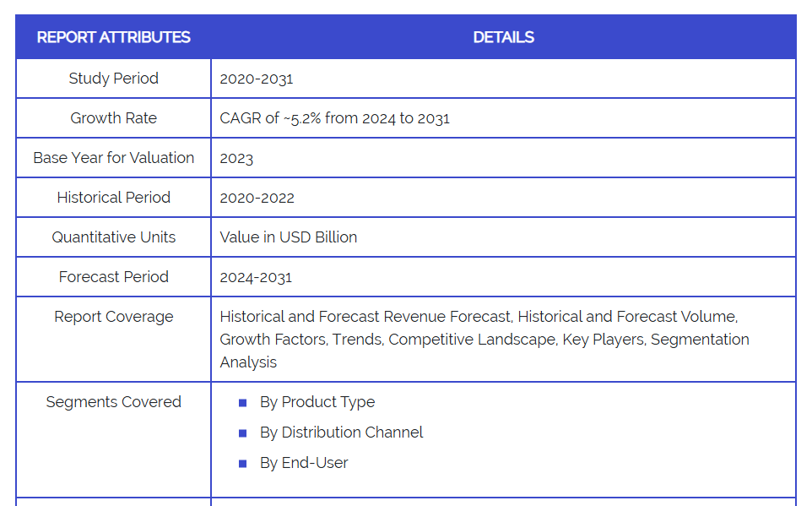Click the bullet beside By Product Type
Image resolution: width=812 pixels, height=506 pixels.
point(243,403)
